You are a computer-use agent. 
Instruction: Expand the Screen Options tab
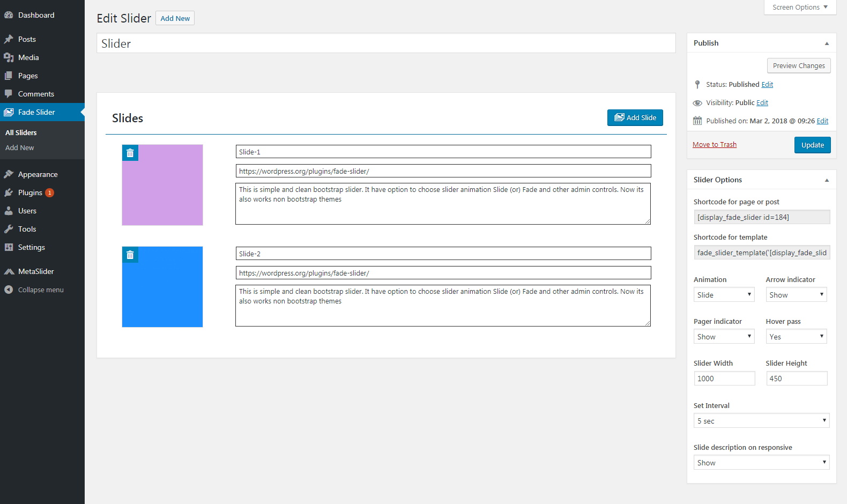tap(800, 8)
